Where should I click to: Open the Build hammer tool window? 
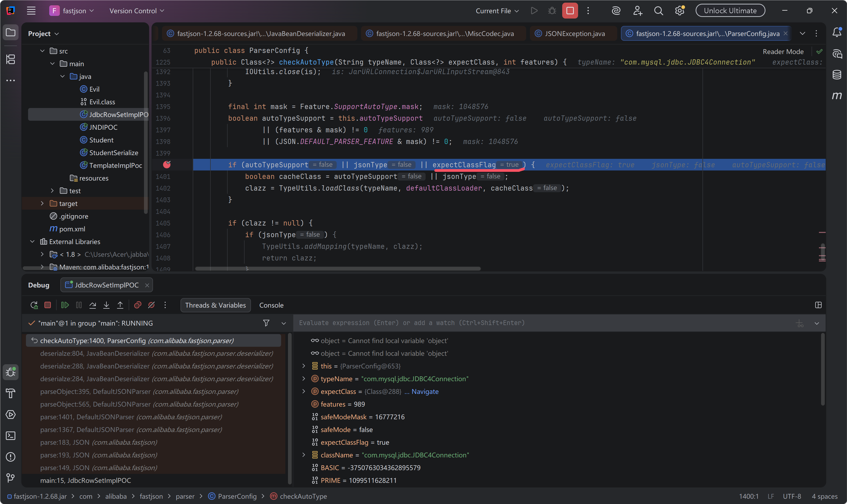(x=11, y=393)
